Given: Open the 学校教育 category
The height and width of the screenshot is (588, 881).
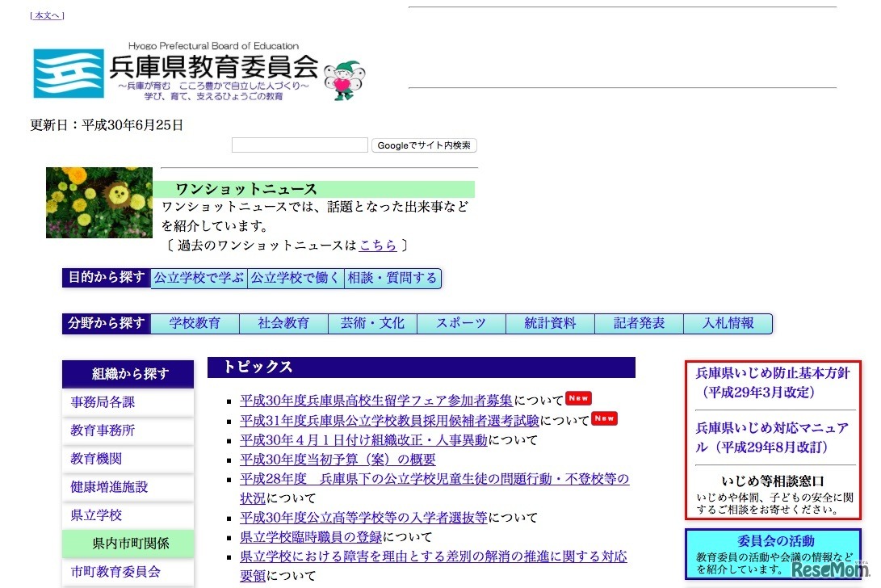Looking at the screenshot, I should coord(195,323).
